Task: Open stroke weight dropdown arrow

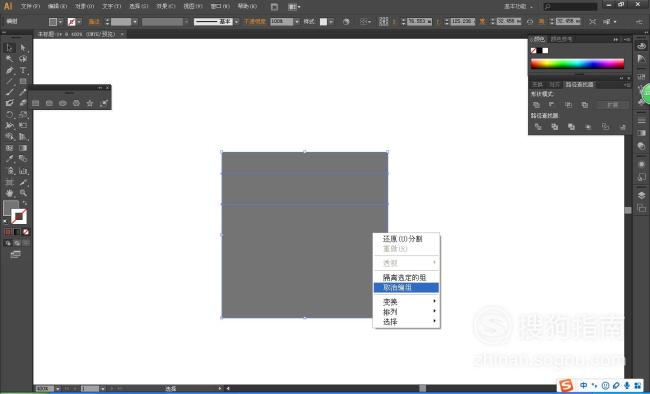Action: (x=135, y=22)
